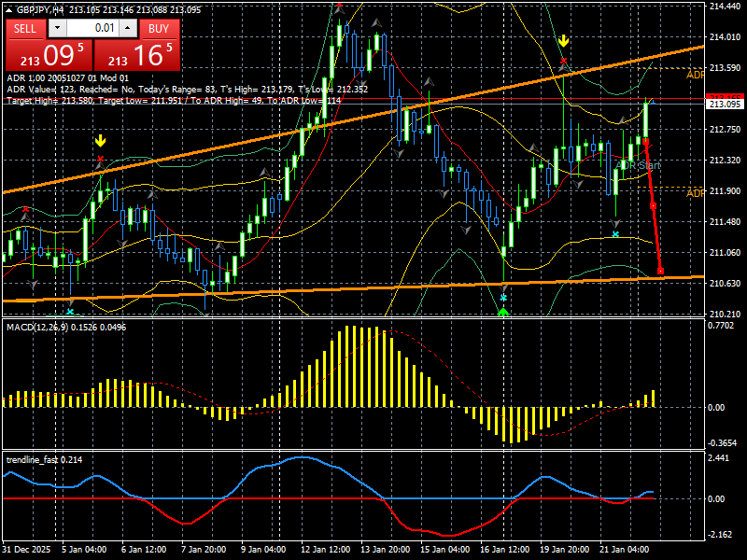Click the MACD(12,26,9) indicator label
Screen dimensions: 747x560
point(66,328)
